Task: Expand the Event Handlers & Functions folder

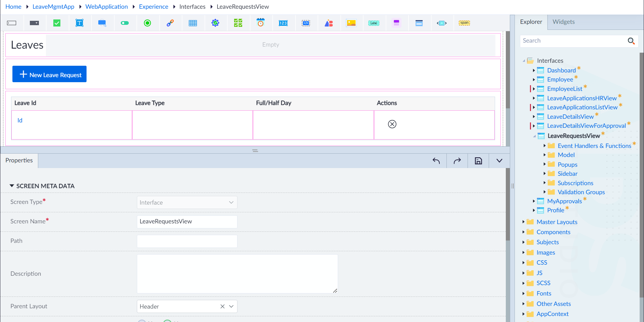Action: tap(544, 146)
